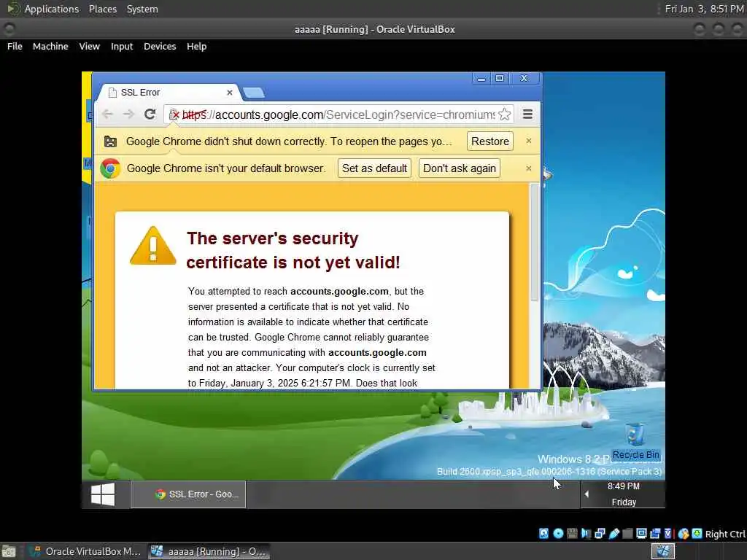Image resolution: width=747 pixels, height=560 pixels.
Task: Open Chrome's hamburger menu
Action: coord(527,114)
